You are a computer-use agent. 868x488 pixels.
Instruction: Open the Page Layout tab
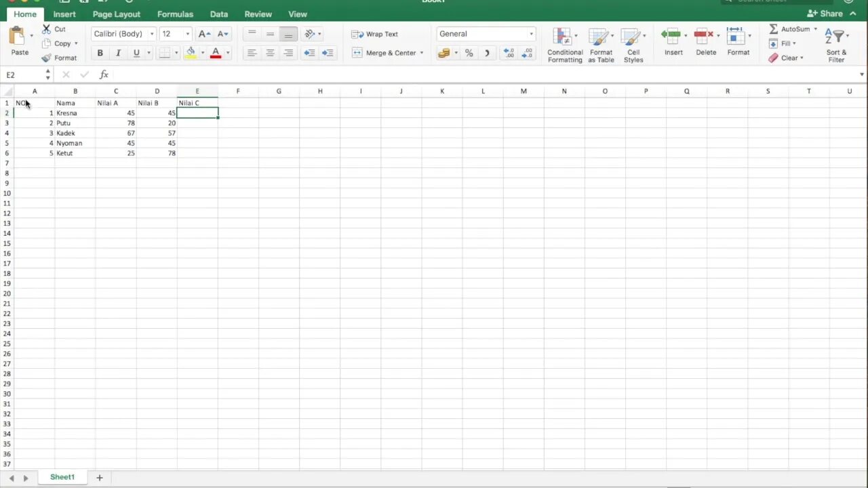tap(116, 14)
